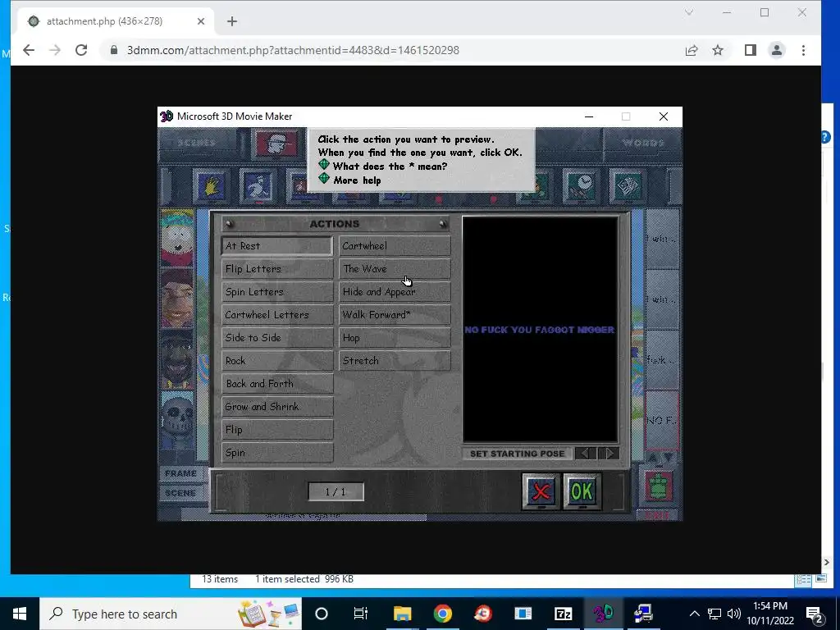Select the Hide and Appear action
Viewport: 840px width, 630px height.
[395, 292]
